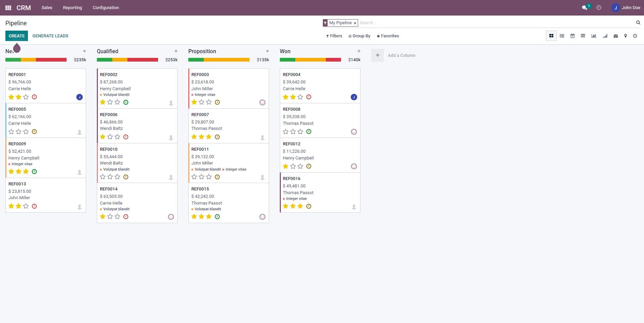644x323 pixels.
Task: Remove the My Pipeline filter tag
Action: click(x=355, y=23)
